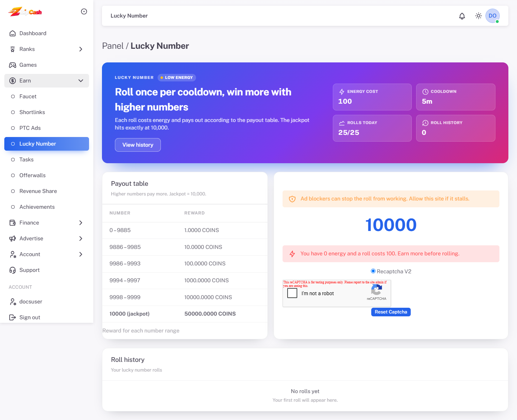Open Tasks in the sidebar
Viewport: 517px width, 420px height.
47,160
